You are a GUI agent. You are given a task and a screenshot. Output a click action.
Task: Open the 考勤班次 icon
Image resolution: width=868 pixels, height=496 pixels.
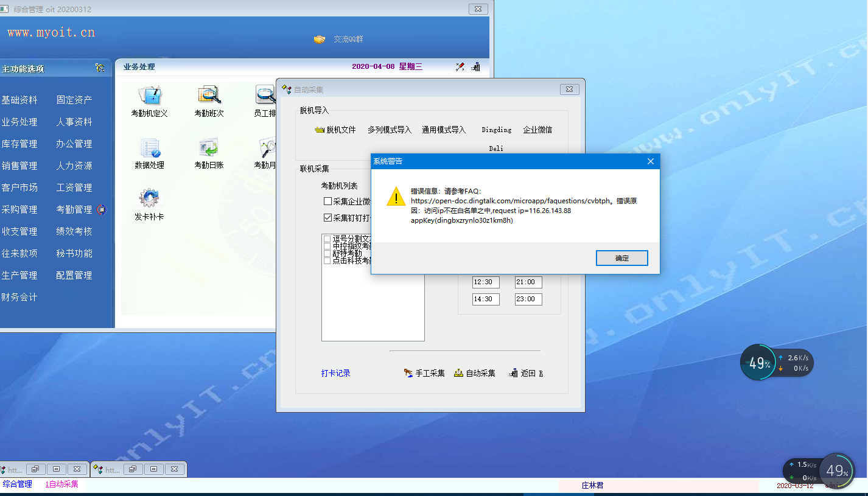(x=209, y=96)
